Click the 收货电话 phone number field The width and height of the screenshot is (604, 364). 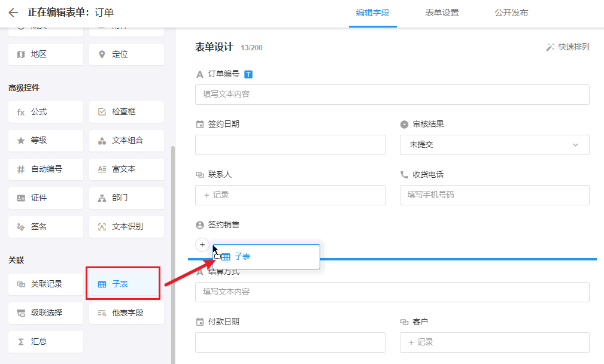click(x=494, y=195)
